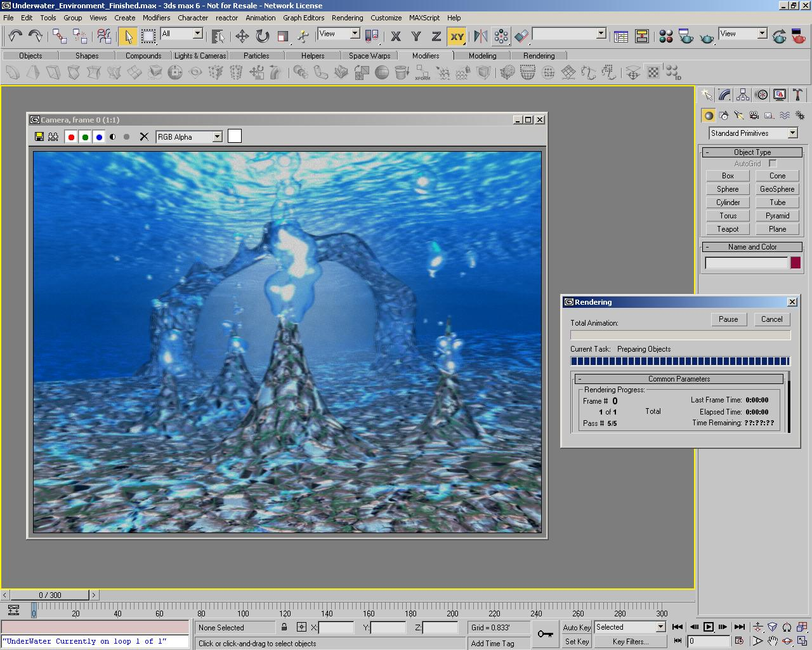Switch to the Lights & Cameras tab

[x=200, y=56]
